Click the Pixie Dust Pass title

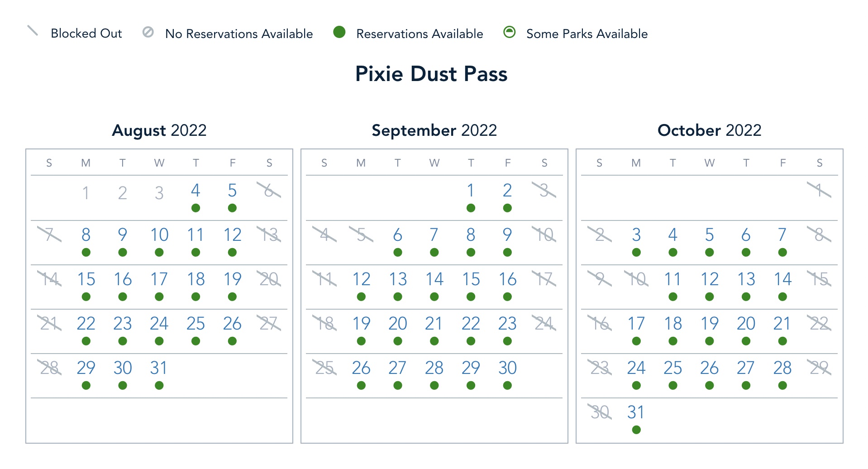point(431,74)
